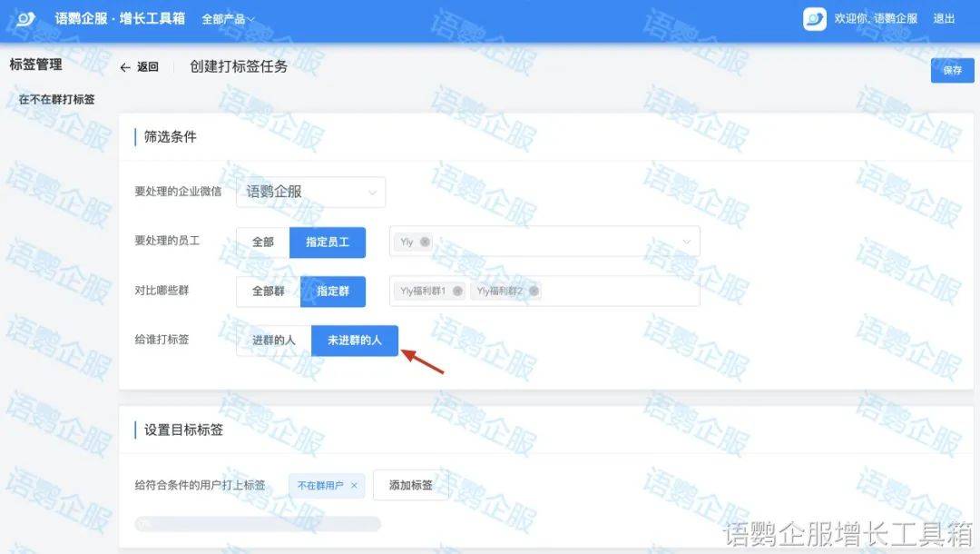Image resolution: width=980 pixels, height=554 pixels.
Task: Click the 语鹦企服 logo icon in header
Action: (x=25, y=19)
